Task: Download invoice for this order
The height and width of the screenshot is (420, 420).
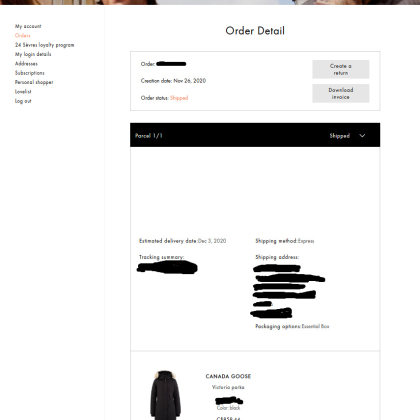Action: [x=341, y=93]
